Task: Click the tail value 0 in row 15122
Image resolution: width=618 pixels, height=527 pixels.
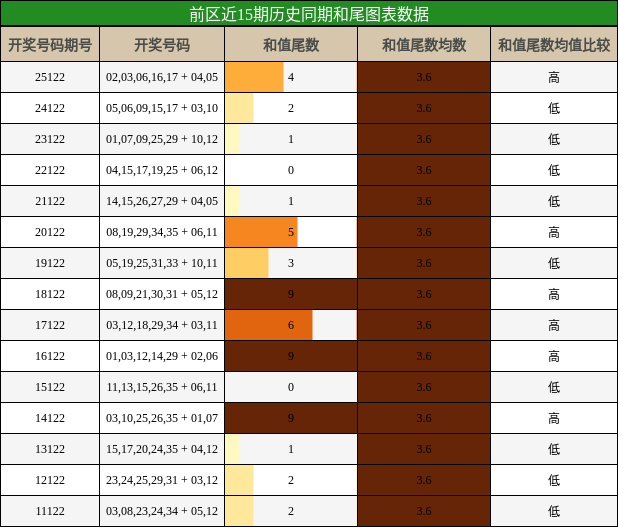Action: click(x=291, y=387)
